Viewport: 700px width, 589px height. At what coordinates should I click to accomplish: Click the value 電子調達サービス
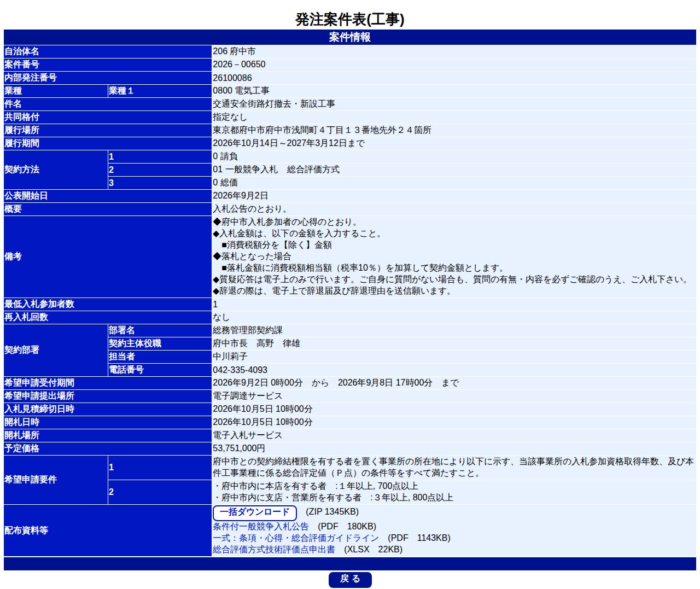pos(248,396)
